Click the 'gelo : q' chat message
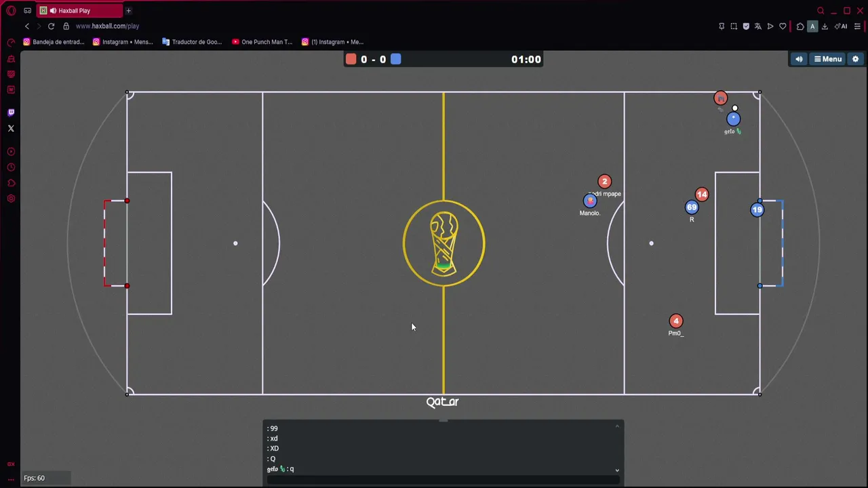 click(280, 469)
